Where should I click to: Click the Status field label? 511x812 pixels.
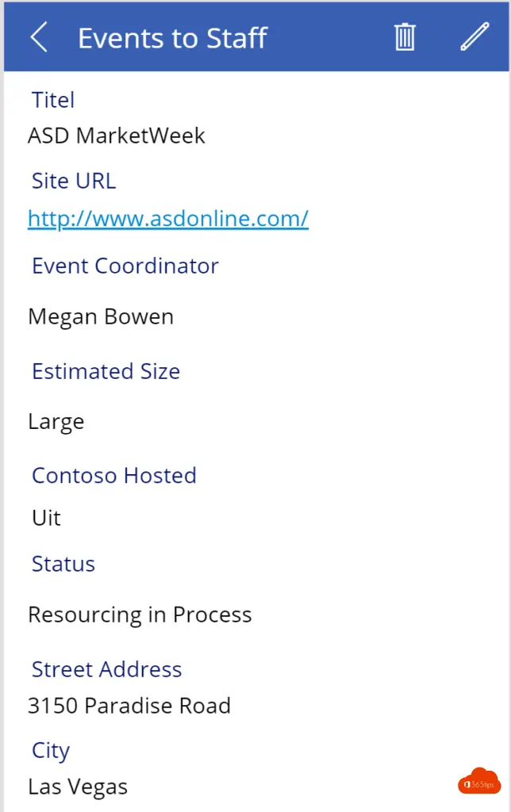pyautogui.click(x=63, y=564)
